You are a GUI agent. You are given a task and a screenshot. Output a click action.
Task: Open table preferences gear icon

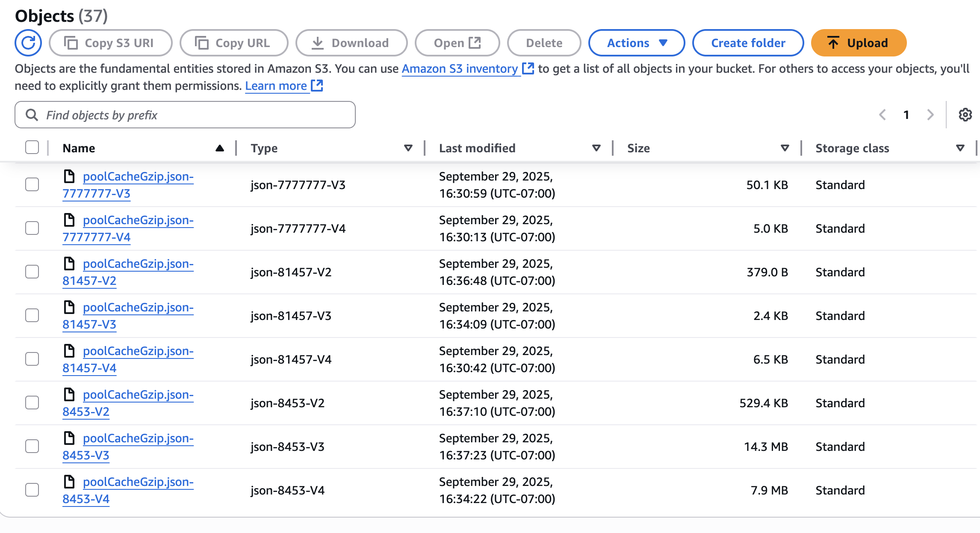(965, 115)
